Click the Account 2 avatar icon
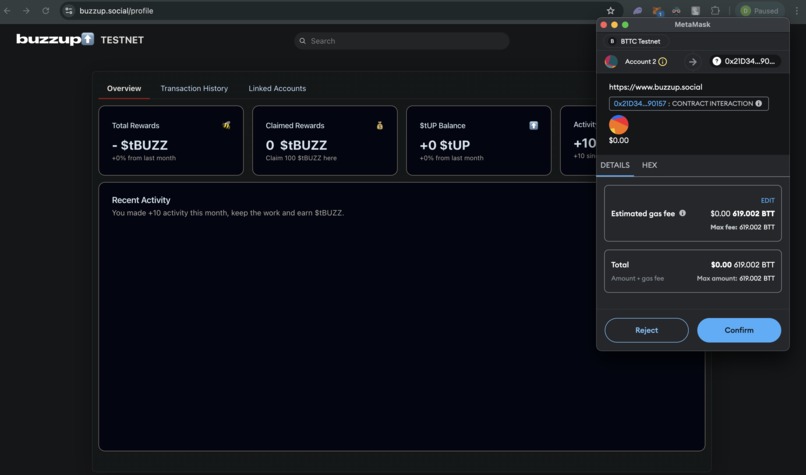Screen dimensions: 806x475 (x=611, y=61)
